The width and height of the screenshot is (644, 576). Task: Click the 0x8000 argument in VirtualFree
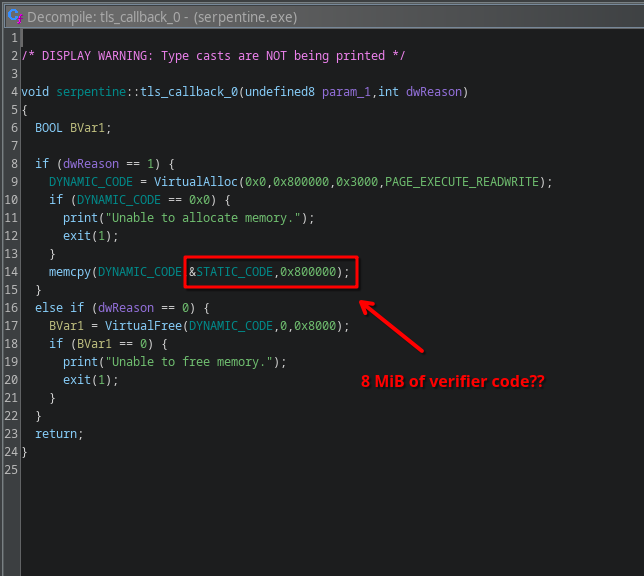point(315,326)
